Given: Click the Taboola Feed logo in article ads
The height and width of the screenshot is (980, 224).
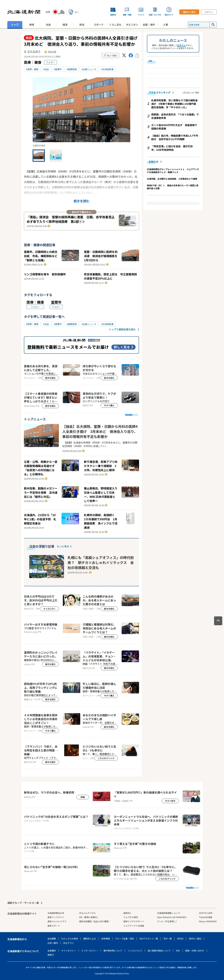Looking at the screenshot, I should point(131,415).
